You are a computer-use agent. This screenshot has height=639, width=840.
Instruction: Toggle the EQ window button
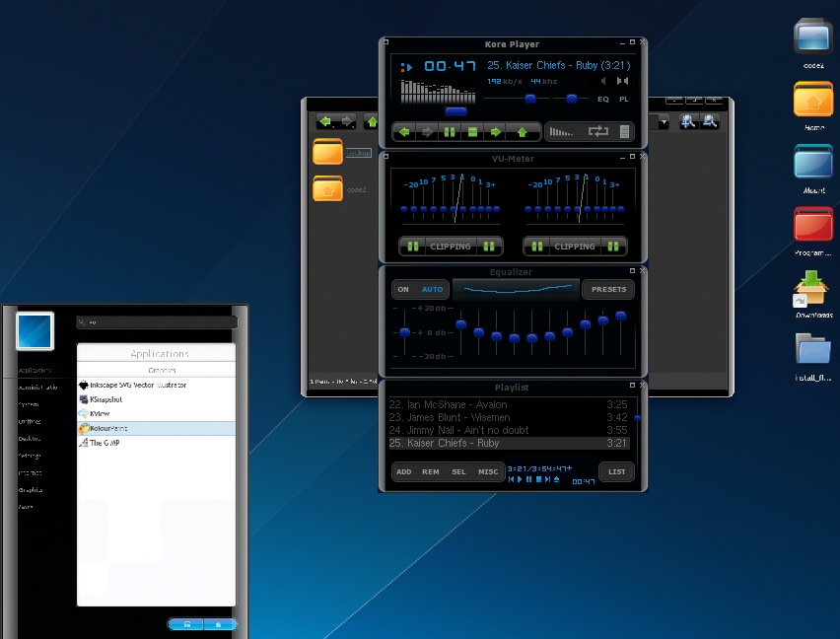tap(603, 99)
